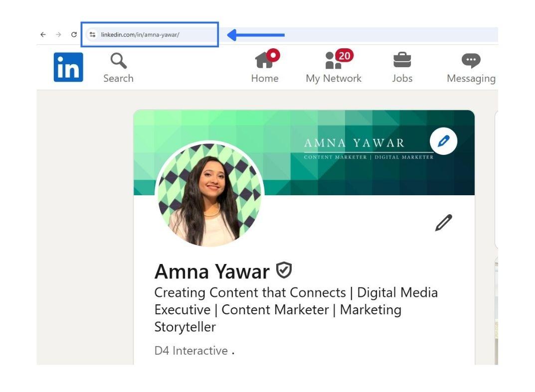Image resolution: width=535 pixels, height=392 pixels.
Task: Reload the page with the refresh icon
Action: 74,35
